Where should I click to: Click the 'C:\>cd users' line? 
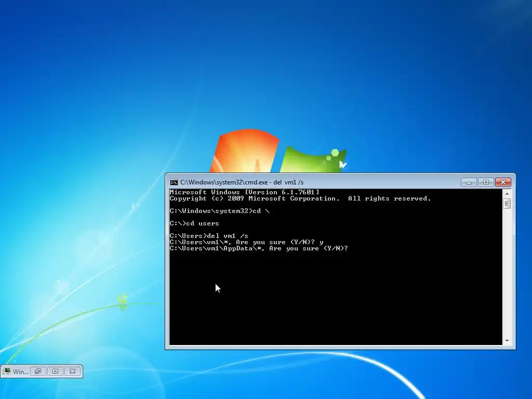click(x=194, y=223)
